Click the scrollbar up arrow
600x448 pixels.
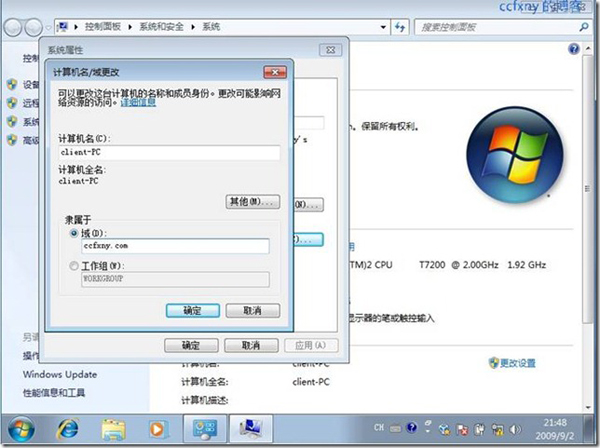point(588,49)
